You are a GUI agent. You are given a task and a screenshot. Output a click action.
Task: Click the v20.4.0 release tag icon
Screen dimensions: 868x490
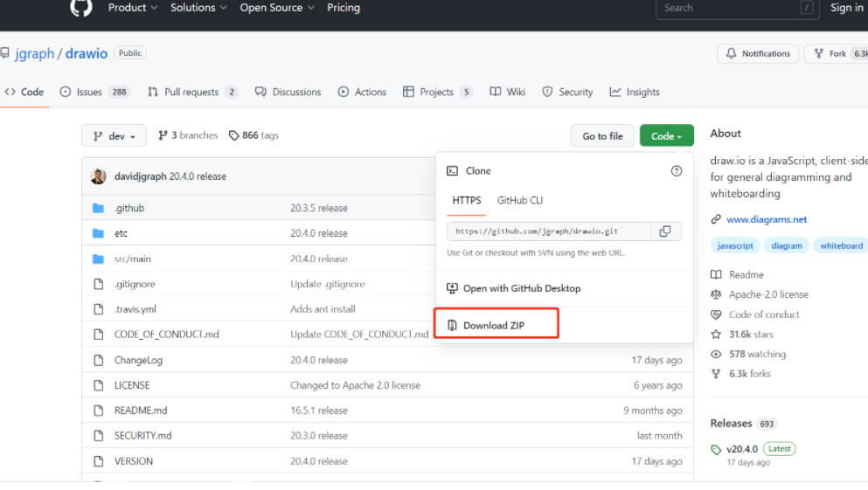716,450
